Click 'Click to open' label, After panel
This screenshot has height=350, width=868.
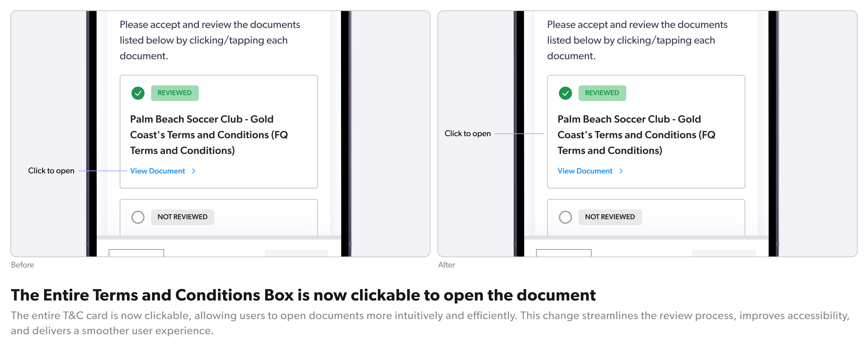coord(467,134)
